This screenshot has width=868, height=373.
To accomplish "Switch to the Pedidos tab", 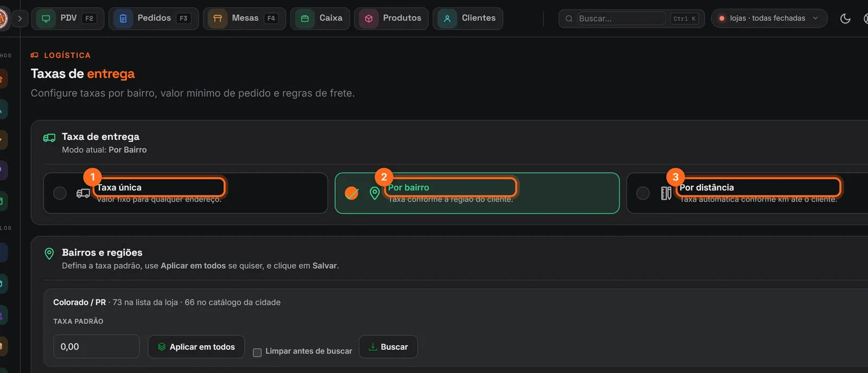I will 154,18.
